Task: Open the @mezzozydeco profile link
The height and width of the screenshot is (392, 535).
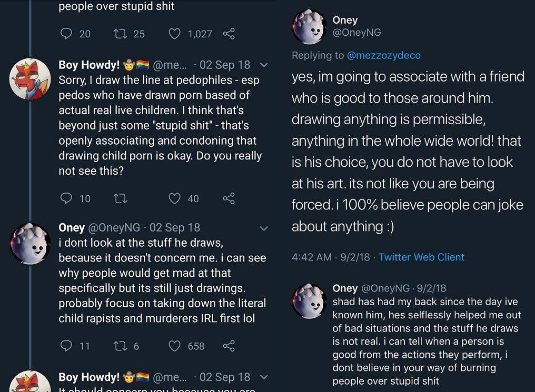Action: pos(384,55)
